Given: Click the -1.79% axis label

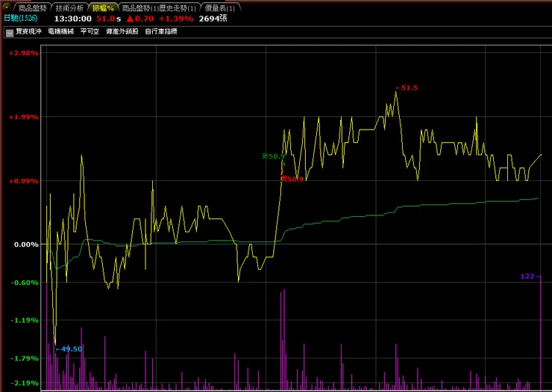Looking at the screenshot, I should (25, 358).
